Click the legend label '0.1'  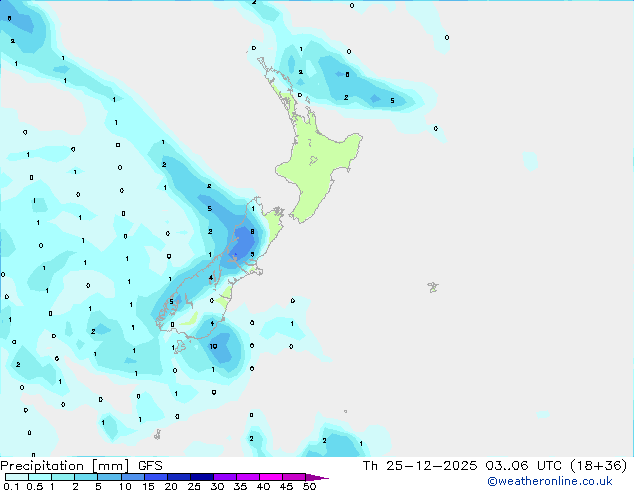(11, 486)
